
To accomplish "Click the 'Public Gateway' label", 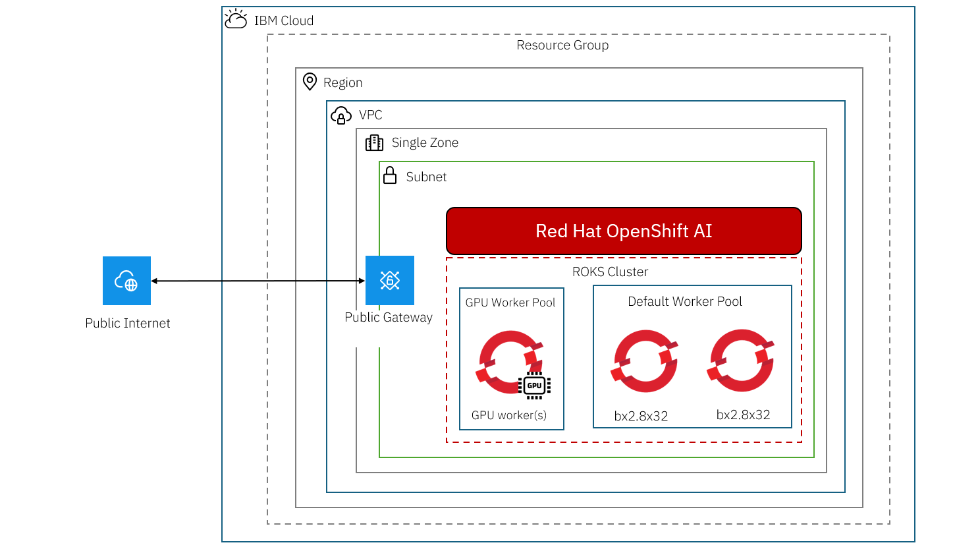I will tap(389, 317).
